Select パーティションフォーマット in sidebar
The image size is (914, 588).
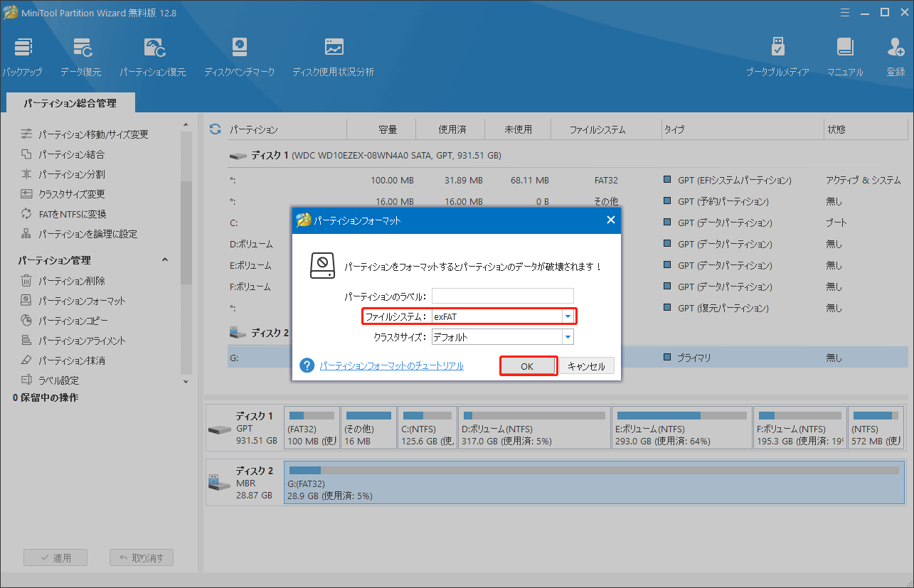73,301
